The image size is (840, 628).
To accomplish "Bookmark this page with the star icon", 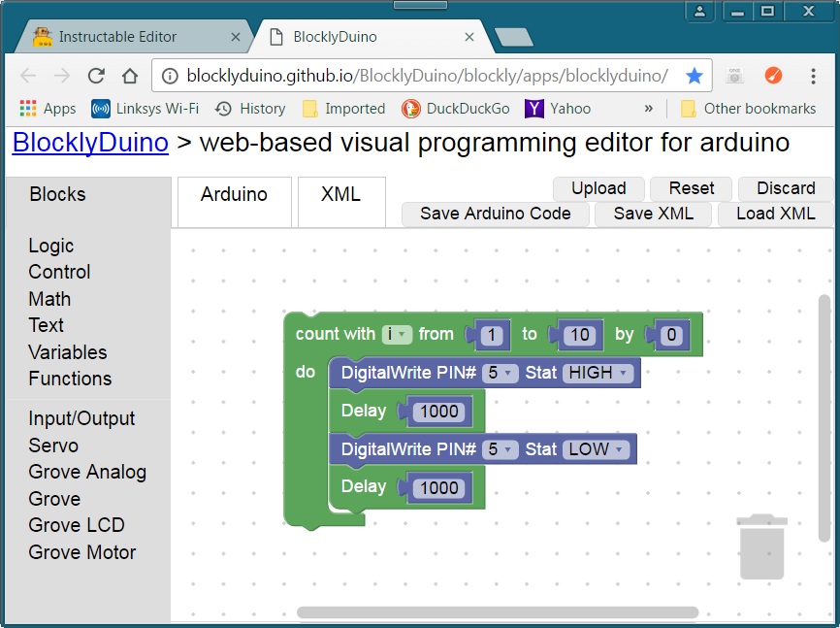I will tap(695, 76).
